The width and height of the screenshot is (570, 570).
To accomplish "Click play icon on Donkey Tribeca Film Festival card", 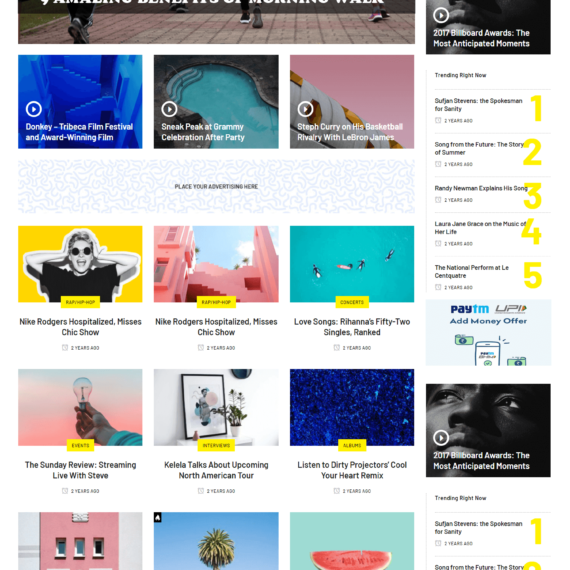I will coord(34,109).
